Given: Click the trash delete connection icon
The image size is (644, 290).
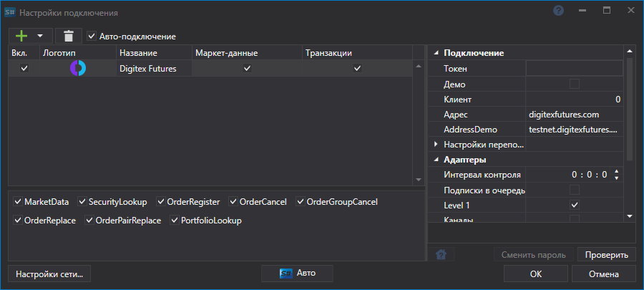Looking at the screenshot, I should coord(69,36).
